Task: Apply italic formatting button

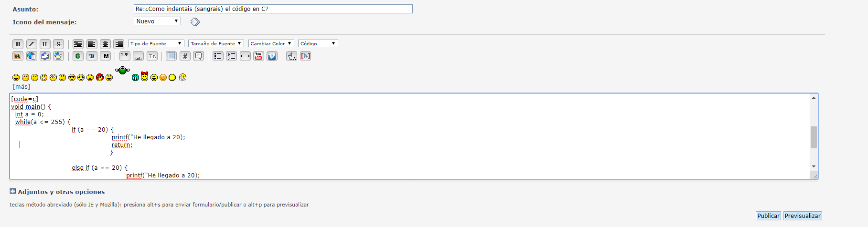Action: (x=31, y=44)
